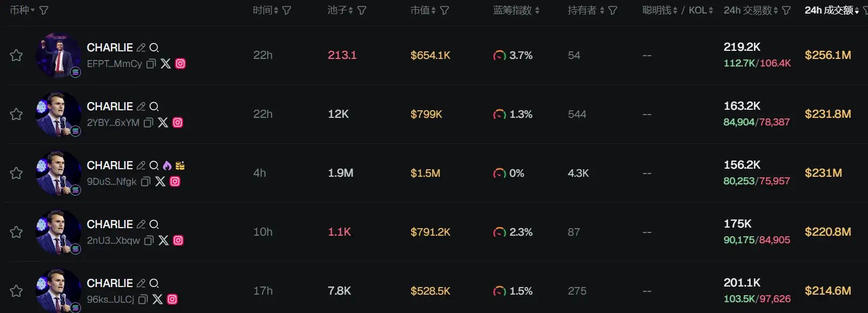868x313 pixels.
Task: Expand the 币种 dropdown
Action: (22, 10)
